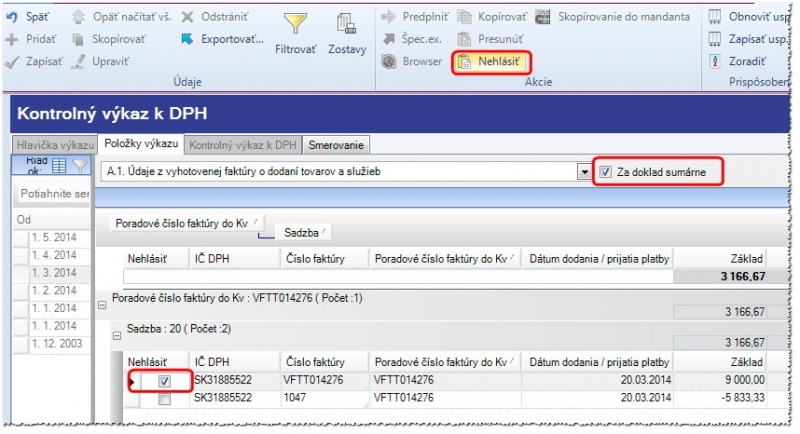The width and height of the screenshot is (800, 434).
Task: Open the Zostavy reports icon
Action: (x=347, y=27)
